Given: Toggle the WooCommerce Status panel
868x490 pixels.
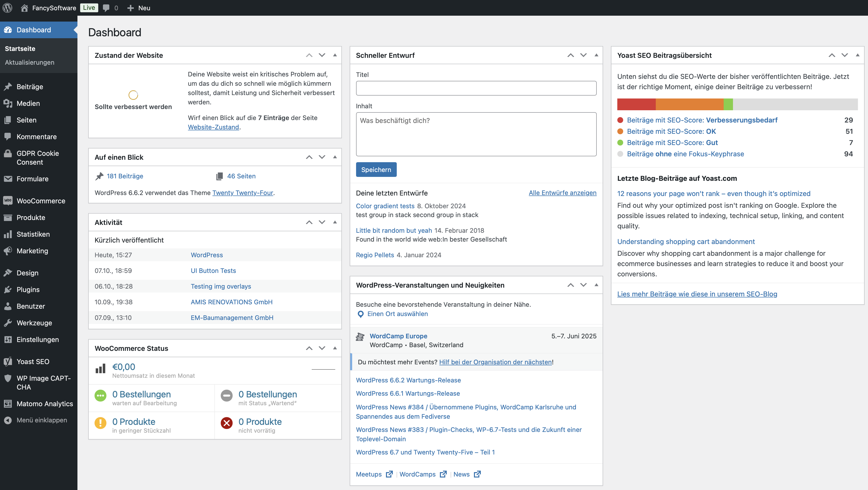Looking at the screenshot, I should (335, 348).
